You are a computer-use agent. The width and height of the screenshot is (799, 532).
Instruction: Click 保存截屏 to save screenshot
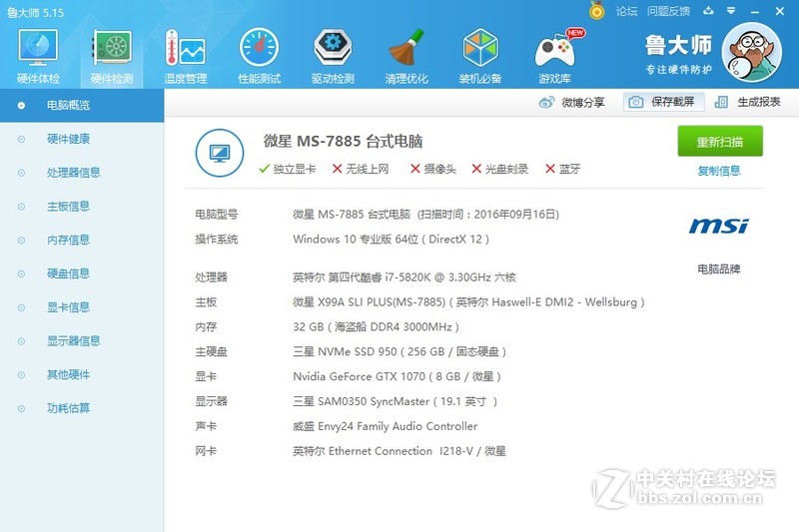(663, 102)
